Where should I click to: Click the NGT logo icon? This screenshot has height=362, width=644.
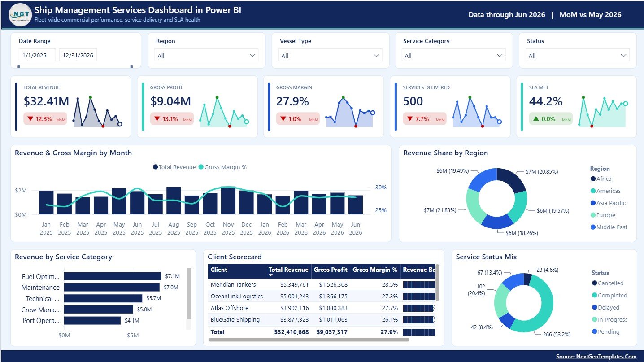coord(20,15)
